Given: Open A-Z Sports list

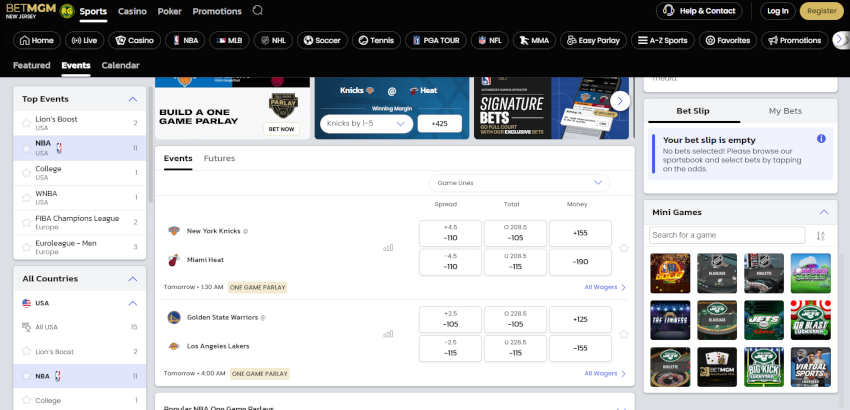Looking at the screenshot, I should 662,40.
